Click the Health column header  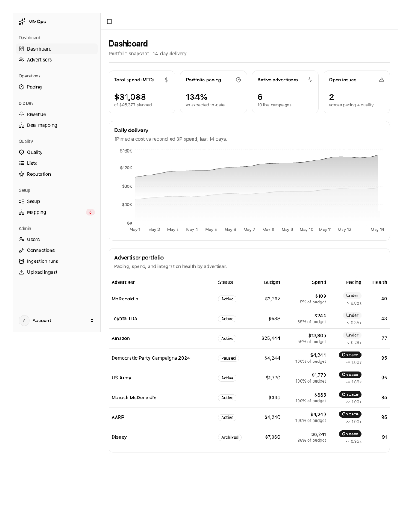(x=380, y=282)
